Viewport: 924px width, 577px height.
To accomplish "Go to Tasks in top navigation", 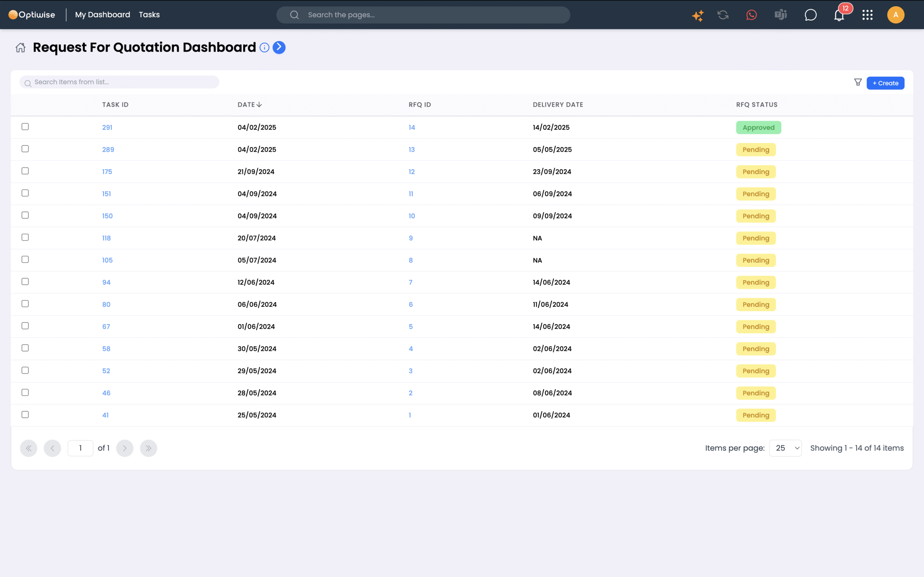I will (149, 14).
